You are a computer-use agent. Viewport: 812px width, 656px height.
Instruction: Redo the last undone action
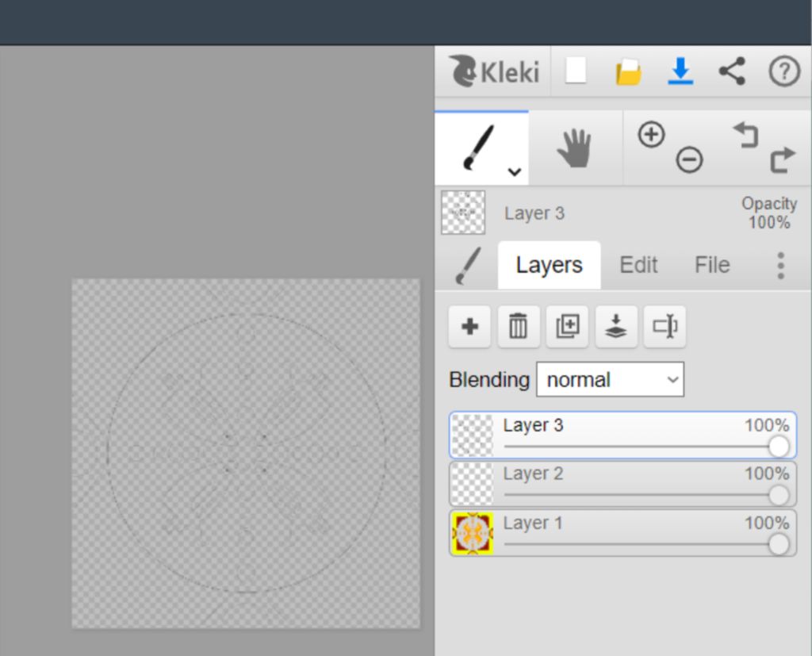click(x=782, y=159)
